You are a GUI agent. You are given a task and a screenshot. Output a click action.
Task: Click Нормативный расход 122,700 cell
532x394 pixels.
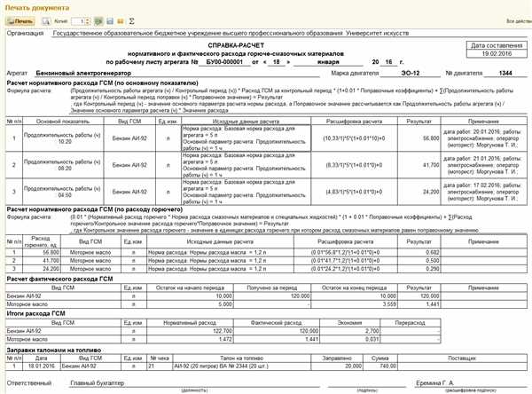pos(190,331)
